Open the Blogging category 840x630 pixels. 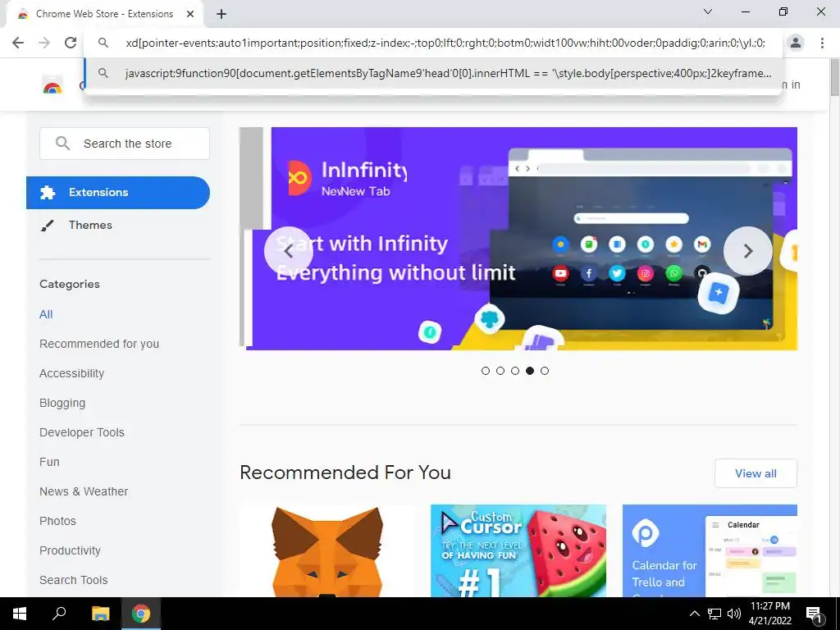click(x=62, y=403)
